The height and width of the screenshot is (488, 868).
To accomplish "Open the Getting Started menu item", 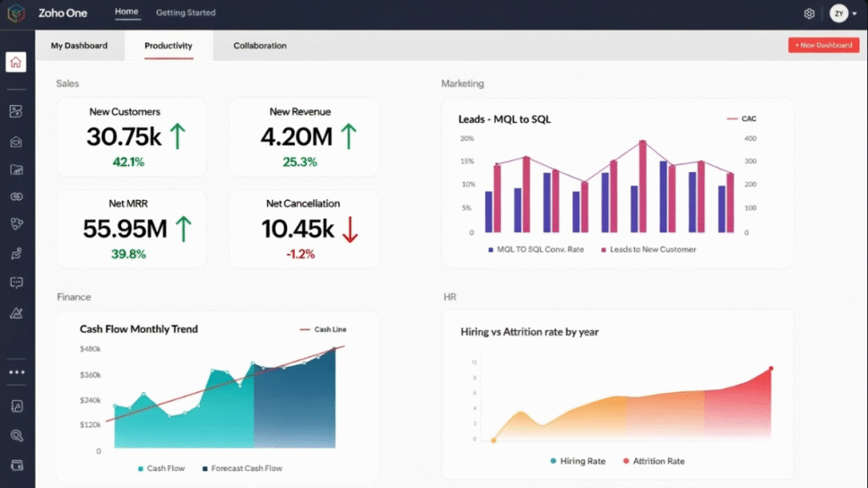I will click(185, 13).
